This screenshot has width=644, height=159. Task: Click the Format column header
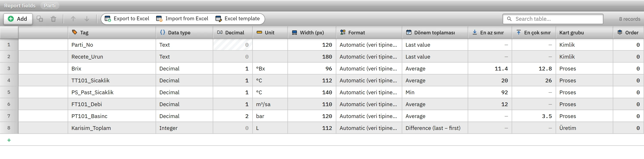369,33
